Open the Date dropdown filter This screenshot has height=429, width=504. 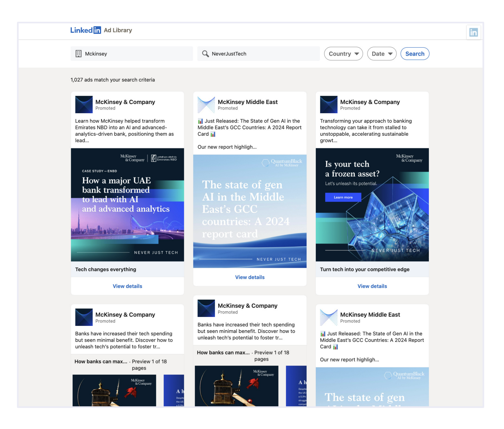tap(382, 54)
